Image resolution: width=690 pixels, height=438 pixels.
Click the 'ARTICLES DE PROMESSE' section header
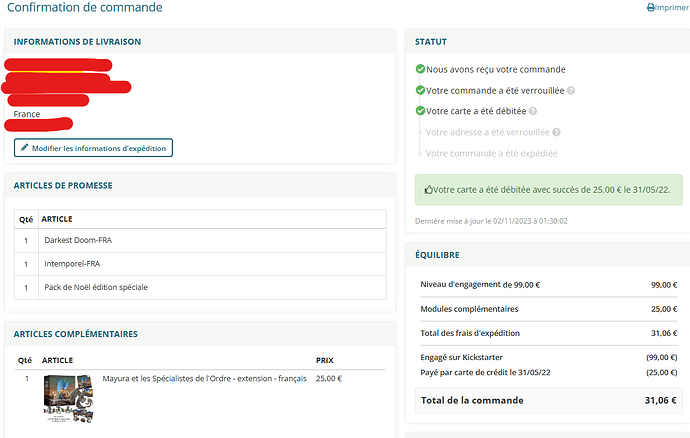tap(63, 186)
